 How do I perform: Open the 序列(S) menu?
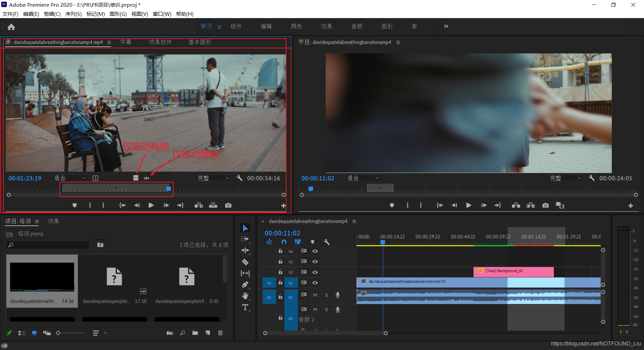pyautogui.click(x=73, y=14)
